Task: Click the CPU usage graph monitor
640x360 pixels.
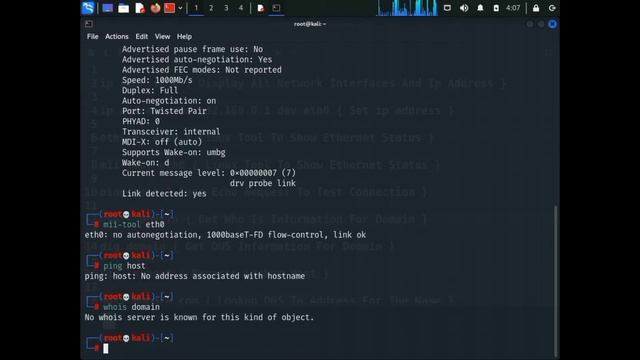Action: (x=407, y=8)
